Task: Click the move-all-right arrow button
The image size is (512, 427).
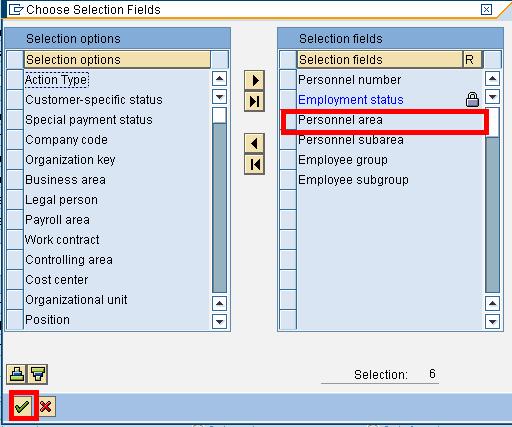Action: coord(254,101)
